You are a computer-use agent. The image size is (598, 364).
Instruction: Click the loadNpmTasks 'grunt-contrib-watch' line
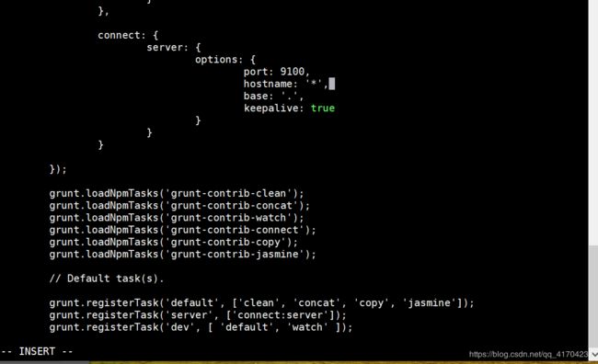click(x=177, y=218)
